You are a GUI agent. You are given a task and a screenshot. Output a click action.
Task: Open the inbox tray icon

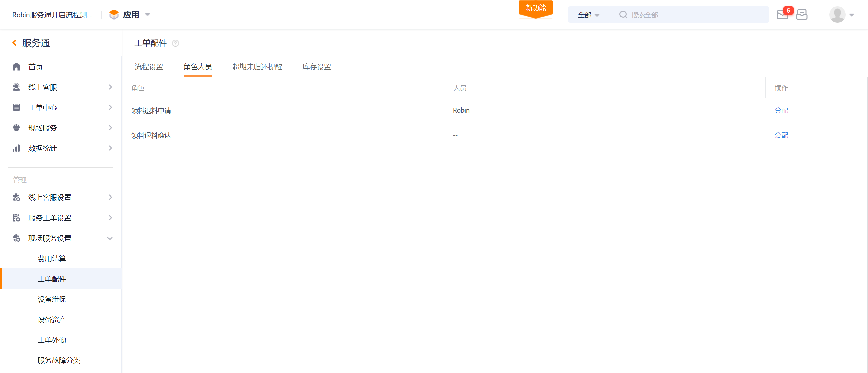[802, 14]
